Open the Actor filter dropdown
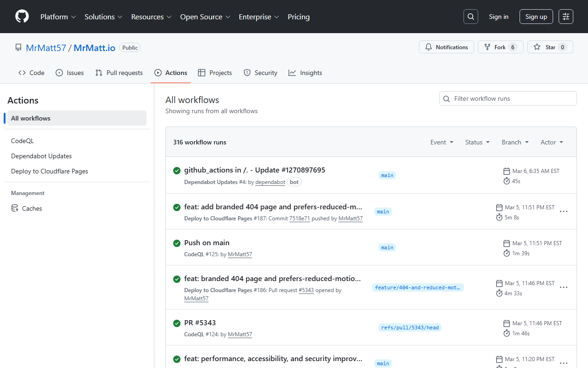The height and width of the screenshot is (368, 588). click(x=551, y=142)
